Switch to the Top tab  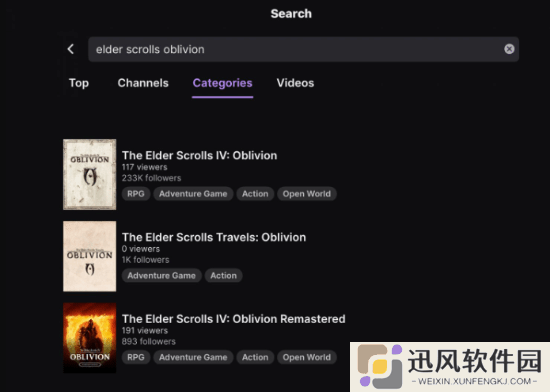click(79, 83)
